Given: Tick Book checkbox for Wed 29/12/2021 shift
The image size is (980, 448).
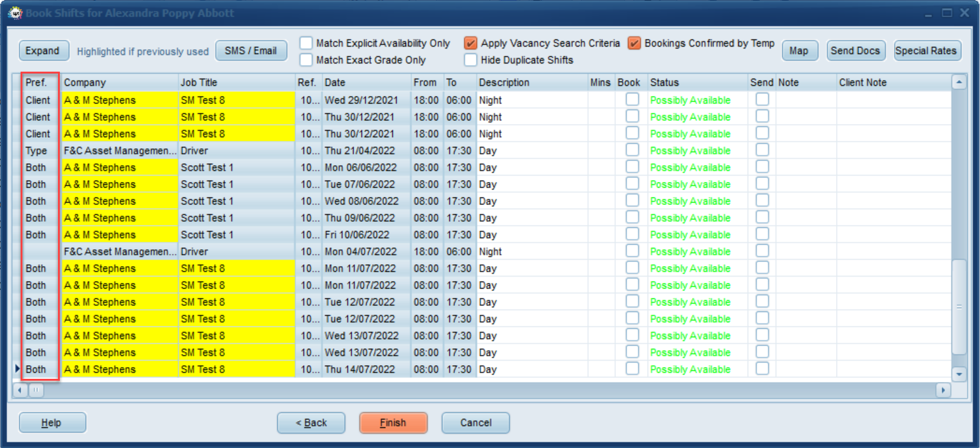Looking at the screenshot, I should pyautogui.click(x=632, y=100).
